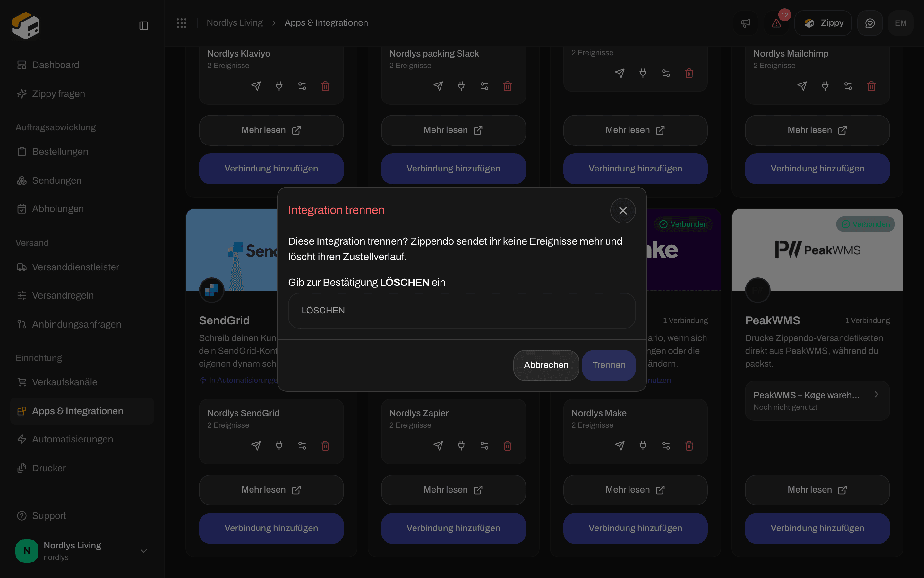Send test event for Nordlys Klaviyo
Viewport: 924px width, 578px height.
click(x=256, y=86)
